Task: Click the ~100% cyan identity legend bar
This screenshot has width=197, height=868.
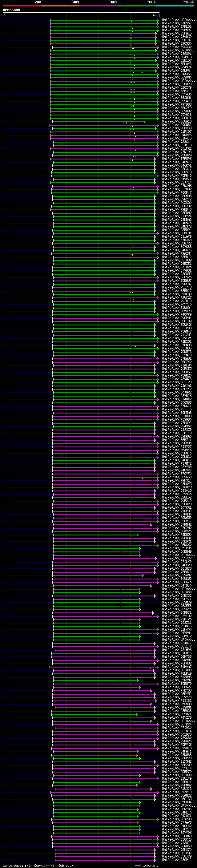Action: (175, 6)
